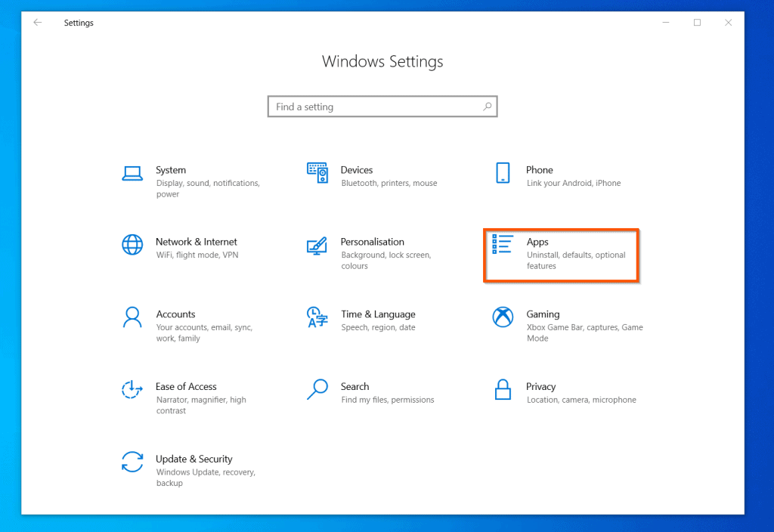Click "Link your Android, iPhone" text

[x=573, y=183]
